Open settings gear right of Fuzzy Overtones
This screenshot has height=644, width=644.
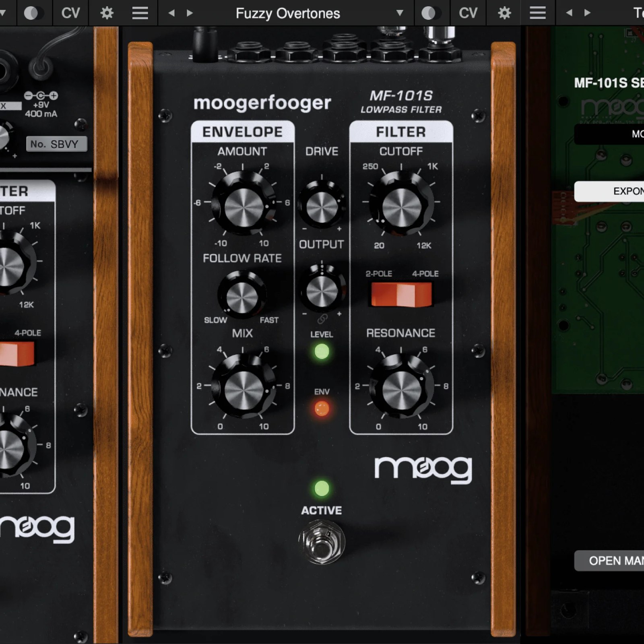coord(504,13)
